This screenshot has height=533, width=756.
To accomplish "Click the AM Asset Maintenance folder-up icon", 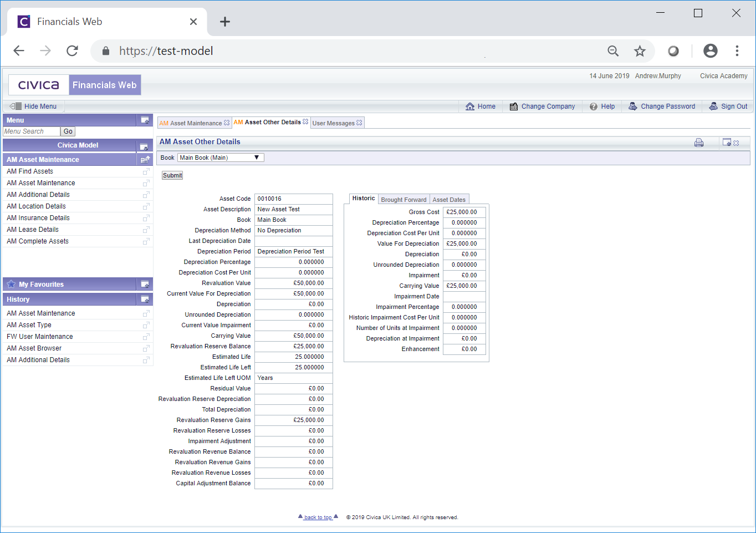I will pos(145,159).
